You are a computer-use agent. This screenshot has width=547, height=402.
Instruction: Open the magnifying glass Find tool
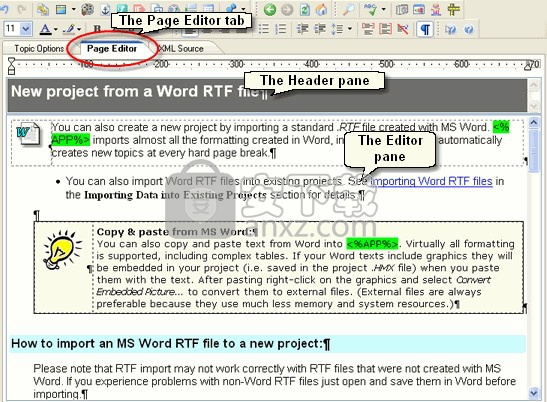347,9
